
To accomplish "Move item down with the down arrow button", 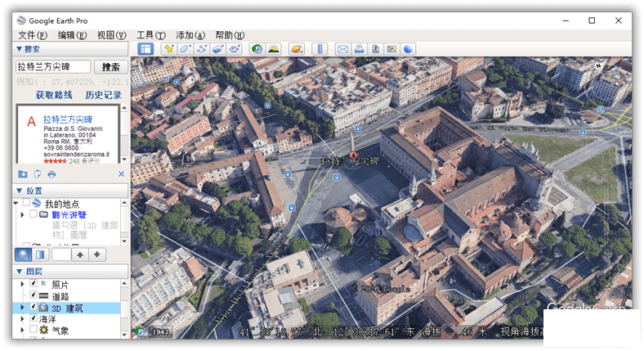I will point(97,254).
